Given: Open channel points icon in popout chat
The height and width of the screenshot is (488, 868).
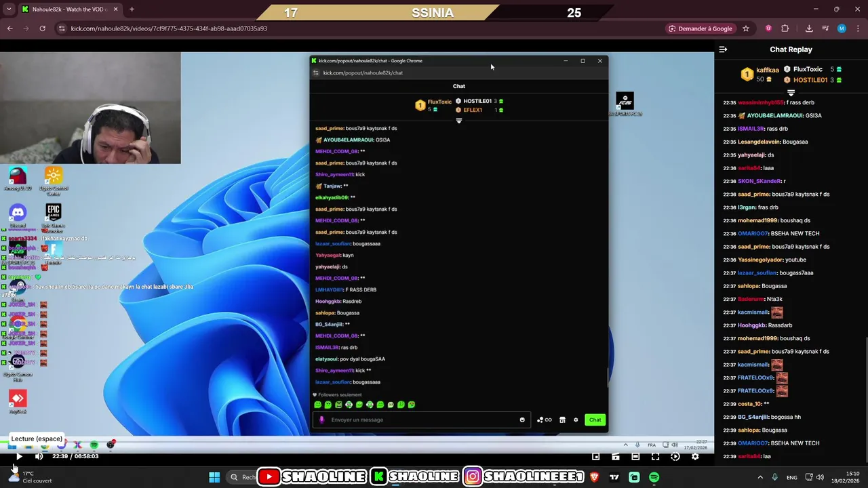Looking at the screenshot, I should 544,420.
